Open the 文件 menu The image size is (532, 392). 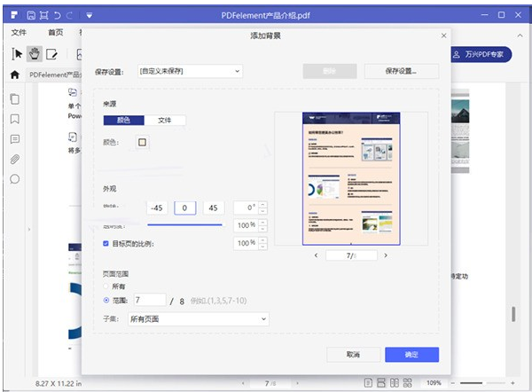tap(19, 32)
